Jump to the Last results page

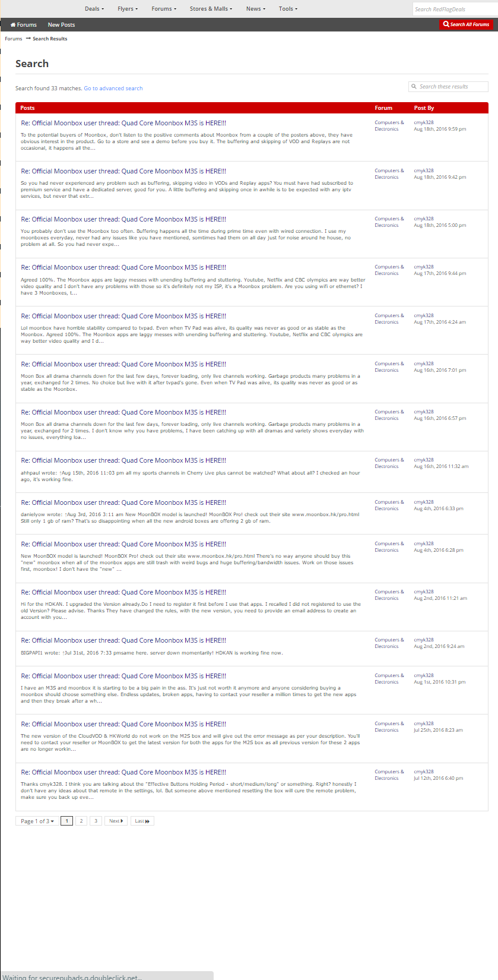142,821
